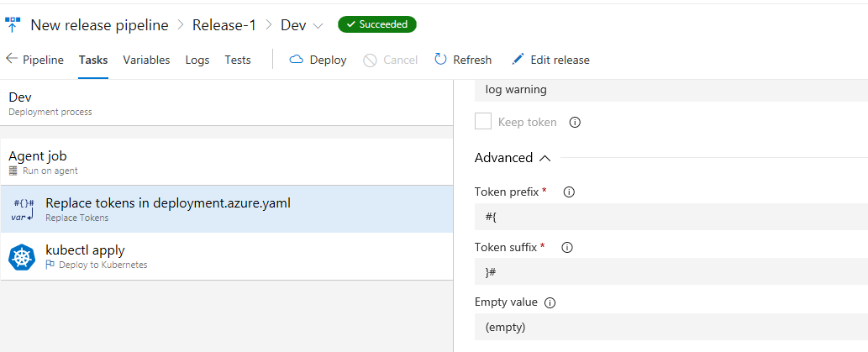Click the Edit release pencil icon

pos(518,59)
